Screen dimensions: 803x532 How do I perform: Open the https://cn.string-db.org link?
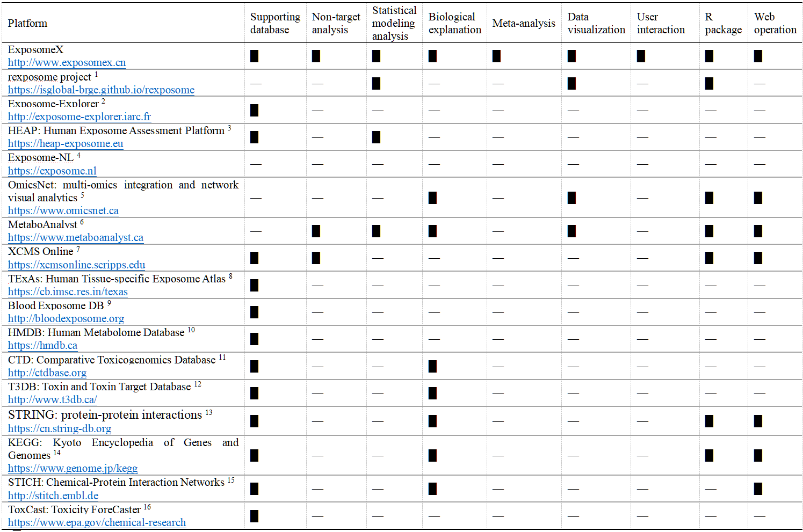tap(60, 428)
